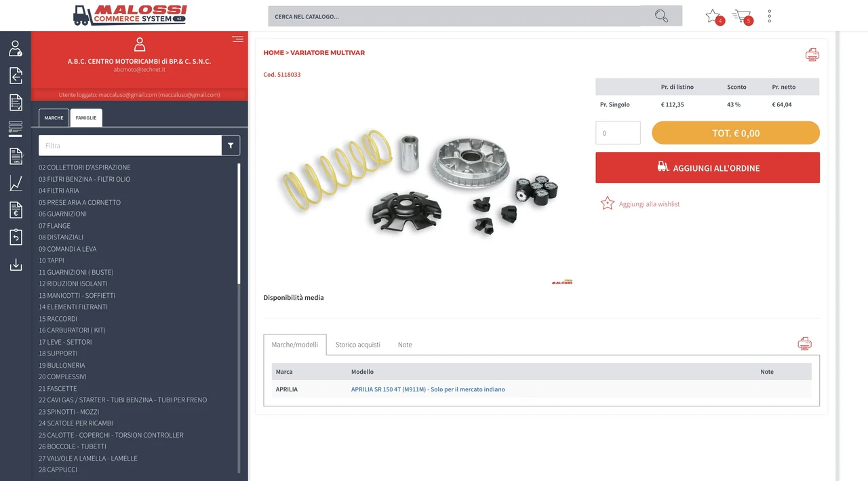Open the Storico acquisti tab
This screenshot has height=481, width=868.
coord(358,345)
